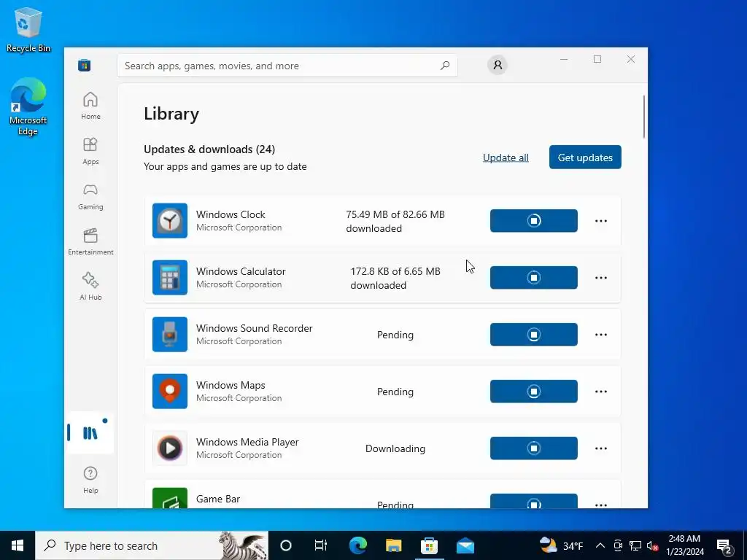The height and width of the screenshot is (560, 747).
Task: Click the Windows Calculator app icon
Action: [169, 277]
